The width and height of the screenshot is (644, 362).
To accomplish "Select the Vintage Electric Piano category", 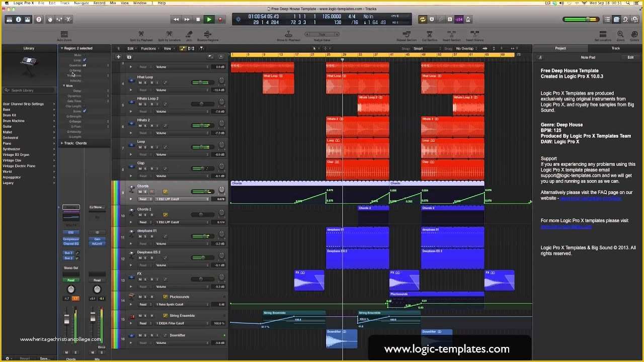I will (29, 166).
